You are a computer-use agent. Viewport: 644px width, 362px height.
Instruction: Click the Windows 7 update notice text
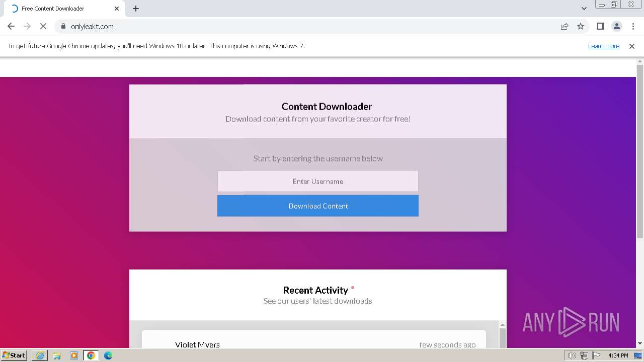click(x=156, y=46)
